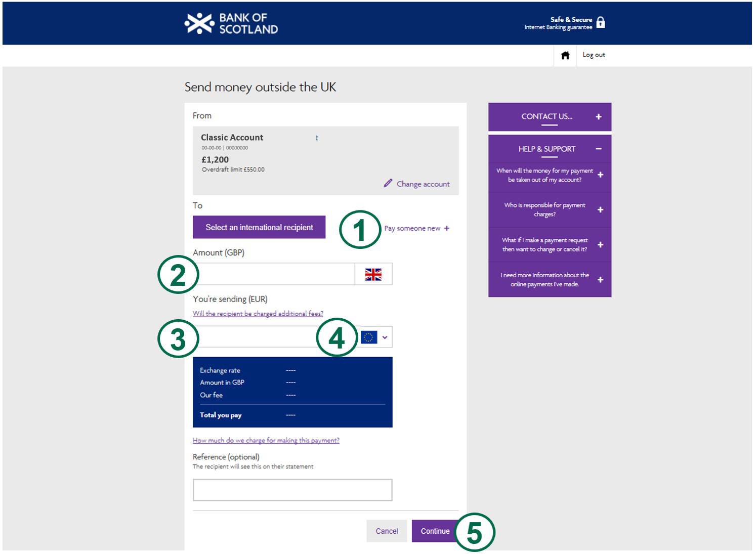Click the UK flag icon
This screenshot has width=756, height=554.
click(x=373, y=274)
